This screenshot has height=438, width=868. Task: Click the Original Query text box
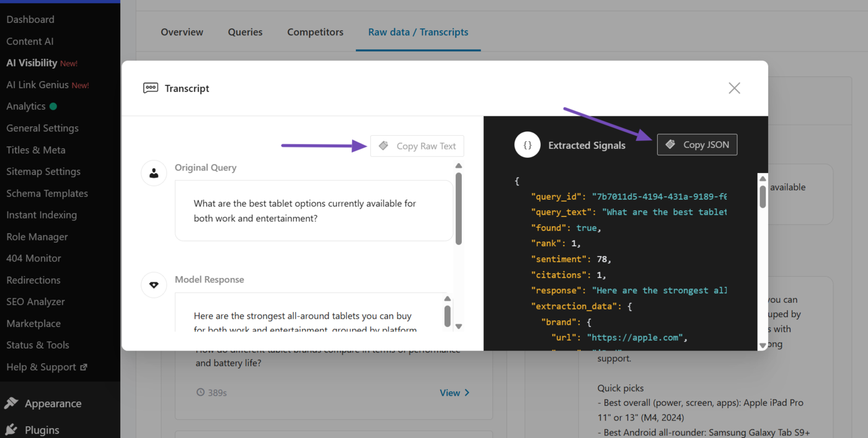tap(314, 210)
